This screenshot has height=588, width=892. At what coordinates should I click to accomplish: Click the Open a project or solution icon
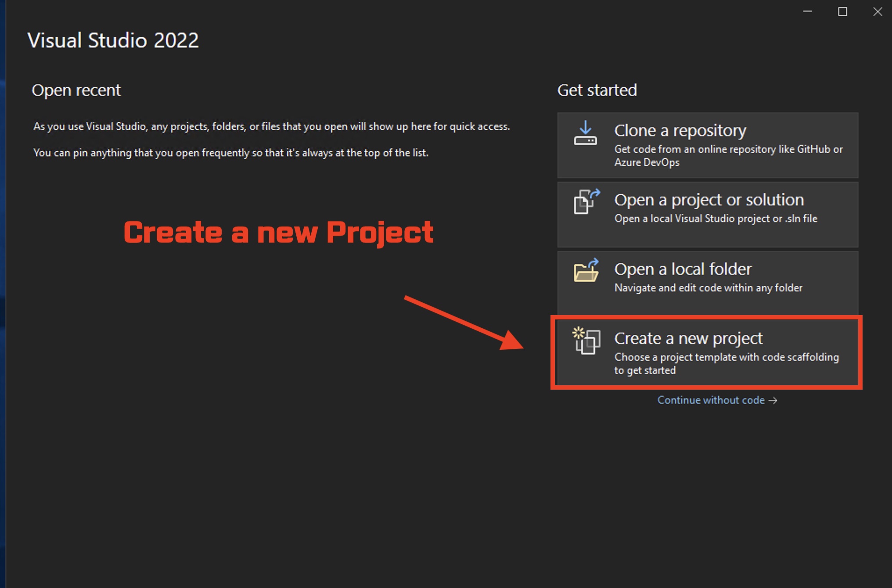coord(586,201)
